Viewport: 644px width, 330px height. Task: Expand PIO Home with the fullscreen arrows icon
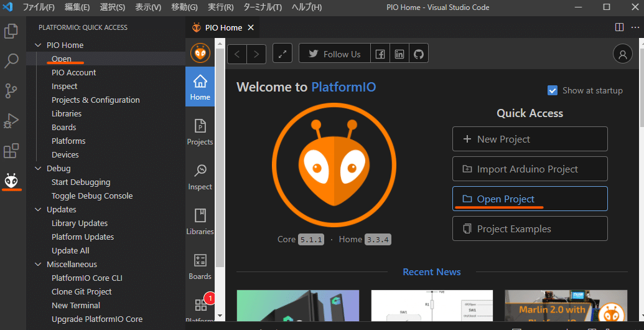pos(282,54)
